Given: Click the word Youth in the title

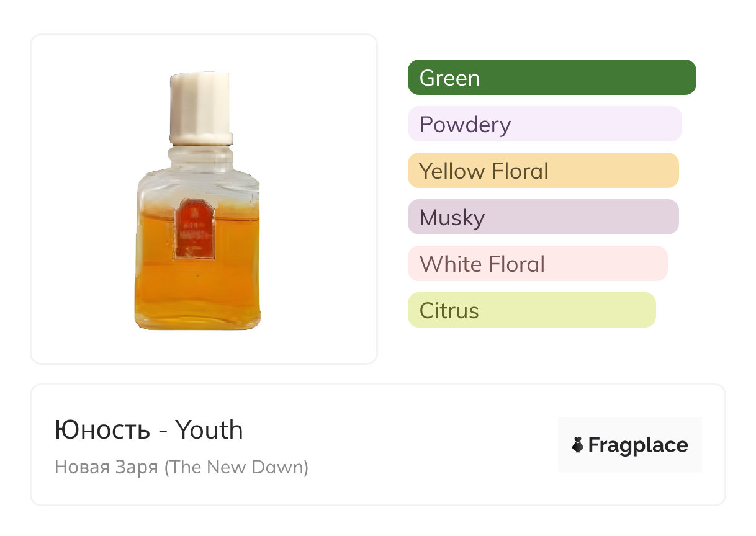Looking at the screenshot, I should tap(209, 430).
